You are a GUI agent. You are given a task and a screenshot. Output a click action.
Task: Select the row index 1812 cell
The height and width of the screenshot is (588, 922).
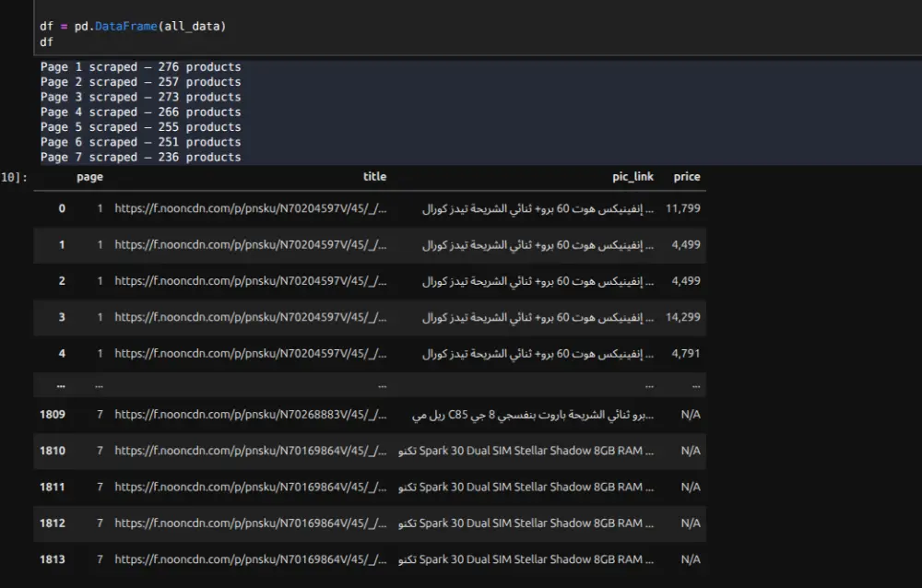(53, 523)
